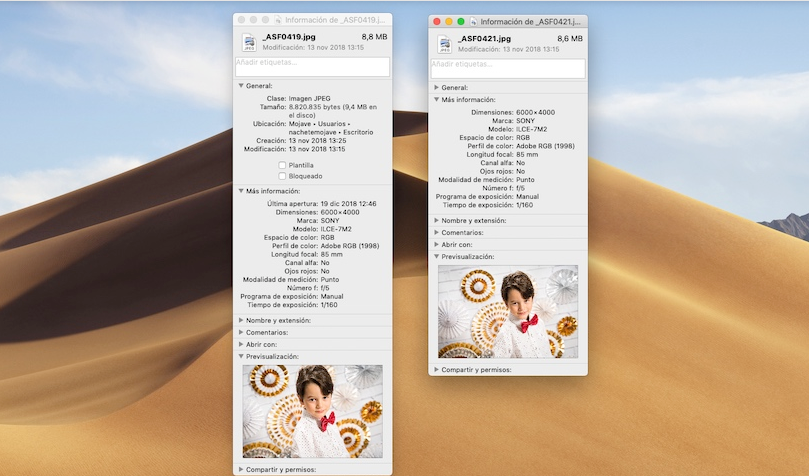Click Añadir etiquetas field in _ASF0419.jpg window
The height and width of the screenshot is (476, 809).
[x=313, y=67]
